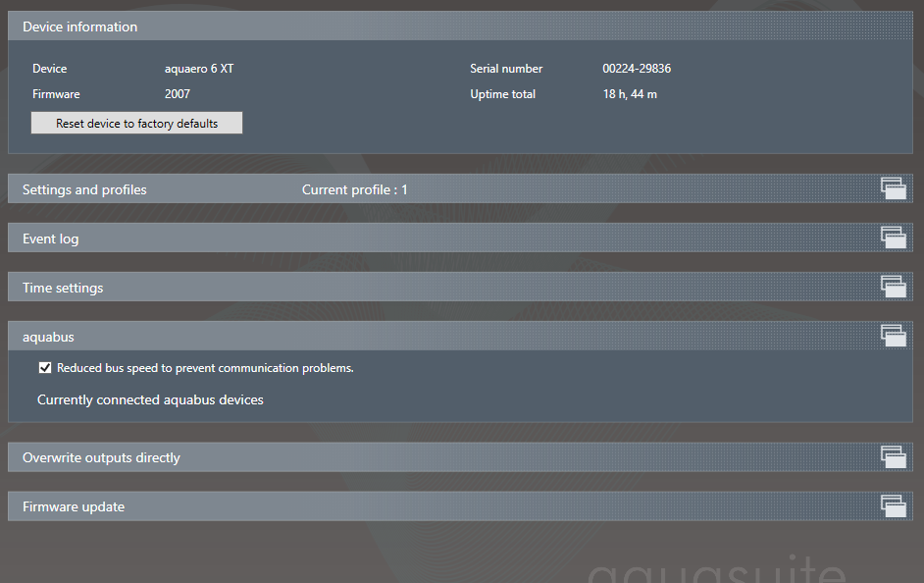Open the Firmware update header

click(460, 505)
